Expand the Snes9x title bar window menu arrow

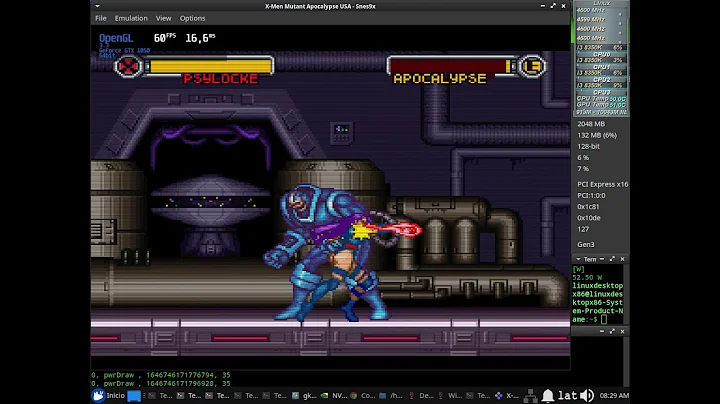(97, 6)
